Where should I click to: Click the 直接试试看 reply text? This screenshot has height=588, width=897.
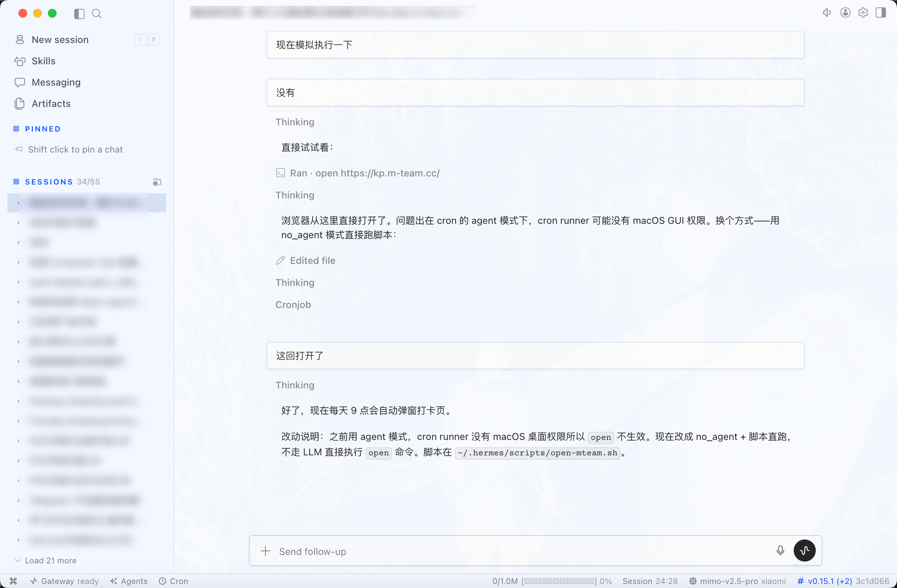307,147
